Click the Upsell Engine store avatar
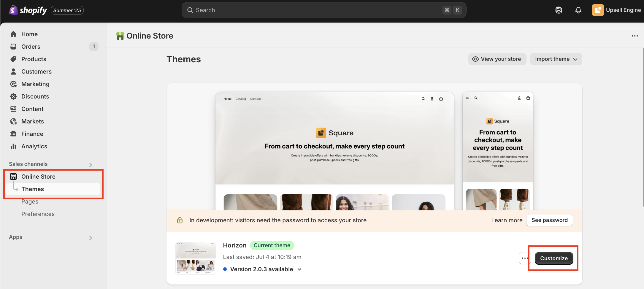This screenshot has height=289, width=644. tap(598, 10)
